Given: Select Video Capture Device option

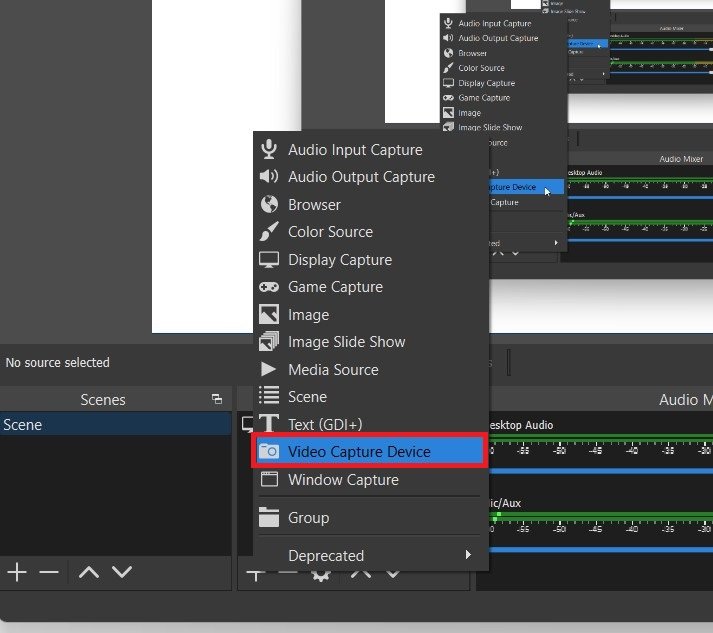Looking at the screenshot, I should coord(359,452).
